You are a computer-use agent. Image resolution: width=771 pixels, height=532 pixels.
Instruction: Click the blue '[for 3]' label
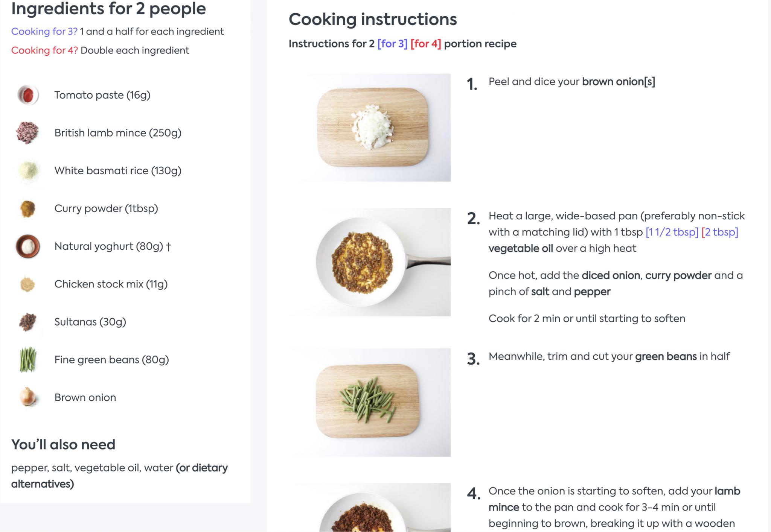click(392, 44)
